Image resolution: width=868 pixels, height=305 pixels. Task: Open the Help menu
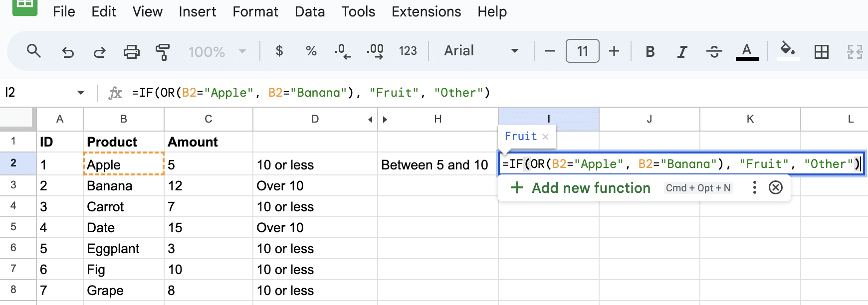coord(492,11)
